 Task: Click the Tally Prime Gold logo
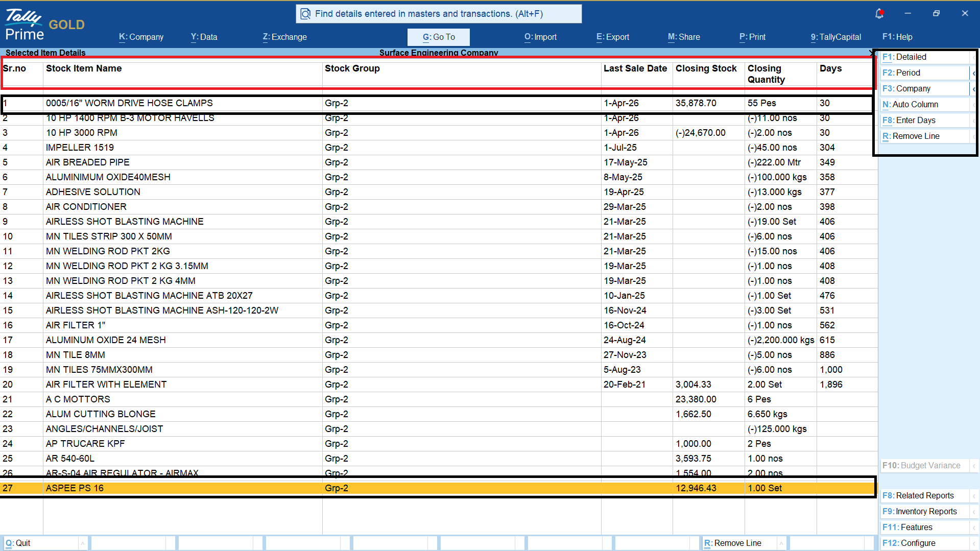click(45, 25)
